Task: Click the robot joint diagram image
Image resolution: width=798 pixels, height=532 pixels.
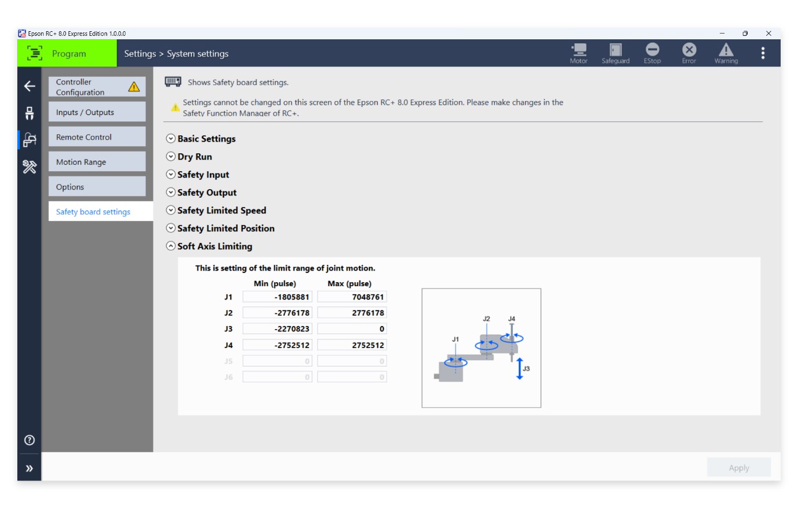Action: coord(481,348)
